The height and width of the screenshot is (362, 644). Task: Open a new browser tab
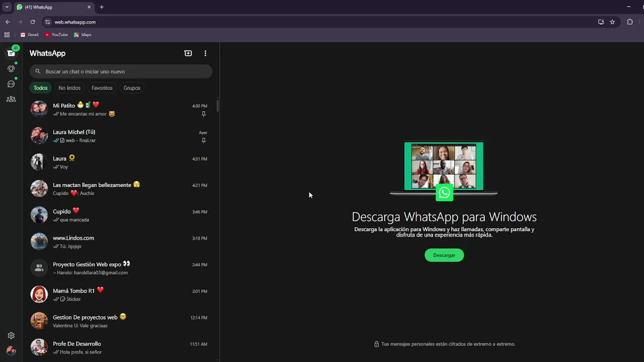[102, 7]
